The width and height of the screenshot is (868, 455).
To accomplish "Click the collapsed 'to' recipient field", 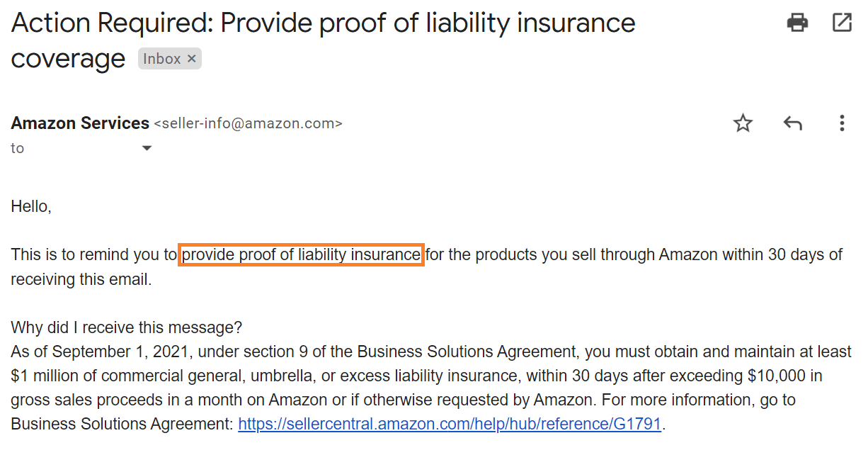I will pyautogui.click(x=17, y=147).
